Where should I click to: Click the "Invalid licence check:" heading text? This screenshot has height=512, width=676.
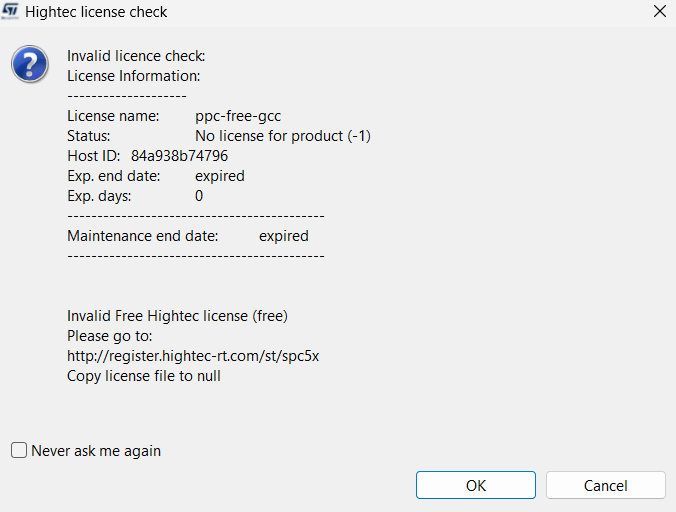(136, 56)
